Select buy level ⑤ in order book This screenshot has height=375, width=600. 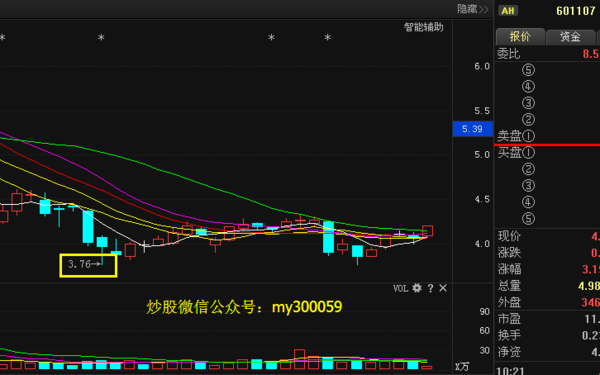pos(528,218)
